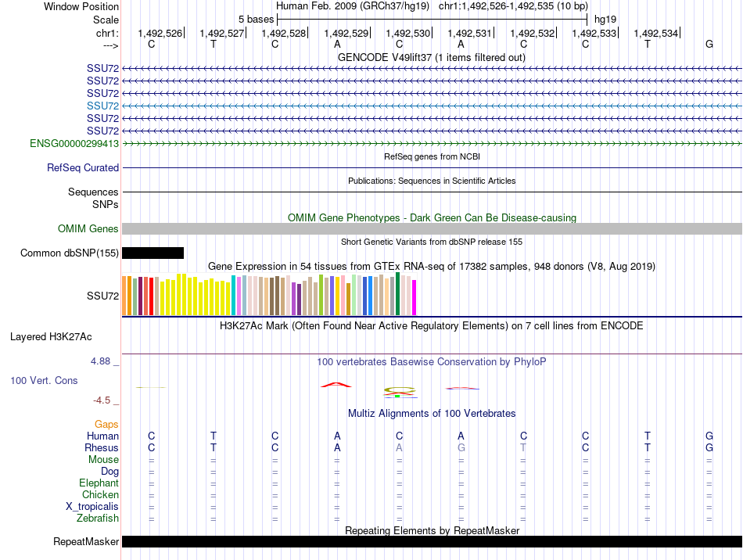This screenshot has width=743, height=560.
Task: Open the RefSeq Curated track label
Action: point(83,167)
